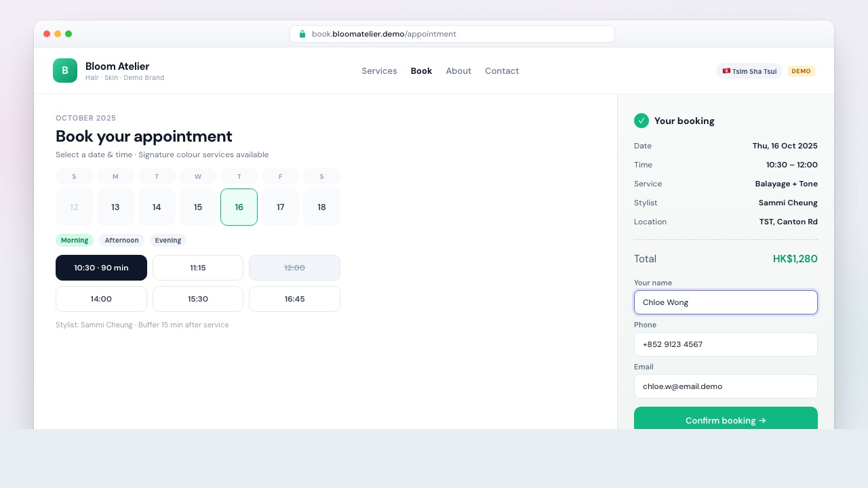Screen dimensions: 868x488
Task: Click the red close window button
Action: tap(47, 34)
